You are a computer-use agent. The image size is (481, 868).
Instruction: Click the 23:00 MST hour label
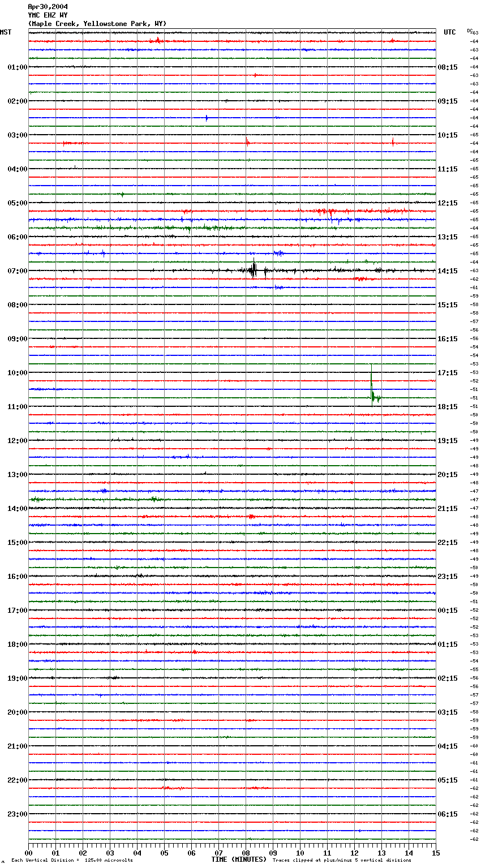18,814
